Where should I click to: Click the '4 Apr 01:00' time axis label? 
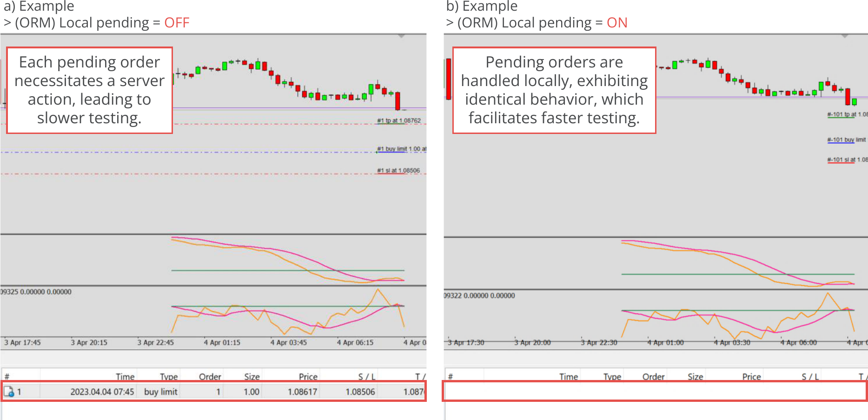[x=665, y=342]
